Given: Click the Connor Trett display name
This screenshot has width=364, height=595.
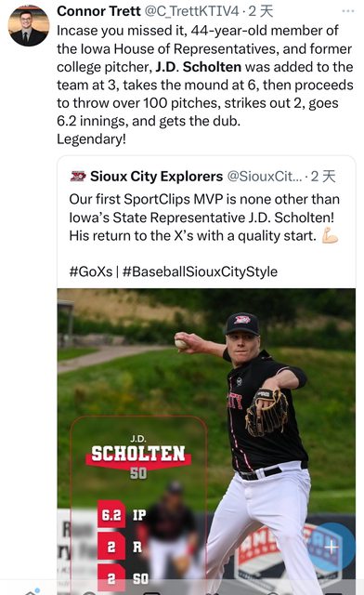Looking at the screenshot, I should [98, 11].
